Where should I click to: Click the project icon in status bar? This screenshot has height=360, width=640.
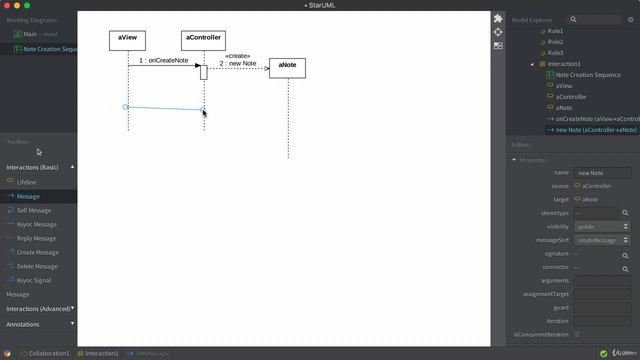tap(7, 353)
